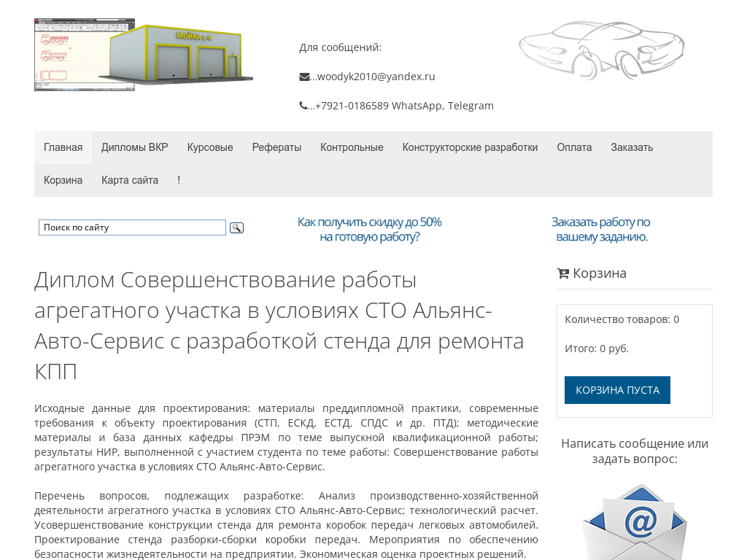Click the КОРЗИНА ПУСТА button

click(617, 390)
